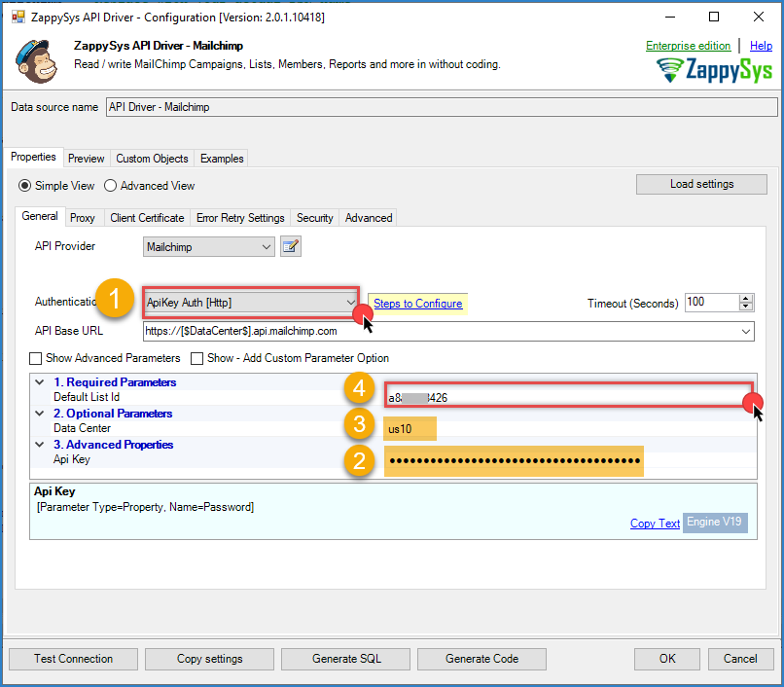
Task: Enable Show Advanced Parameters checkbox
Action: 35,358
